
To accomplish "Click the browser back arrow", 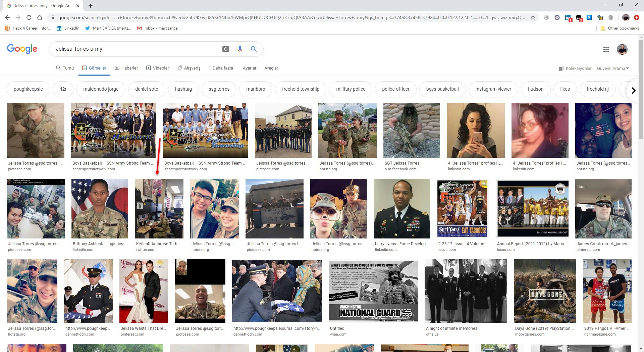I will coord(7,17).
